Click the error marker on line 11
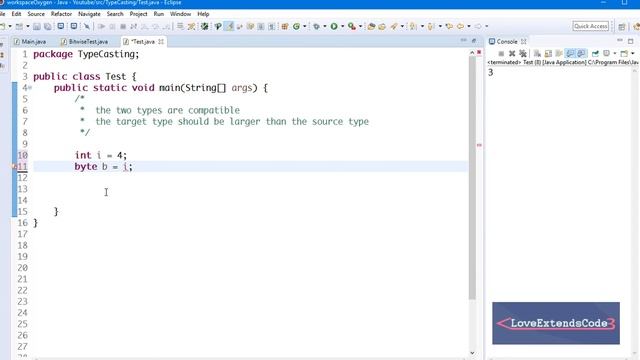Screen dimensions: 640x360 14,167
